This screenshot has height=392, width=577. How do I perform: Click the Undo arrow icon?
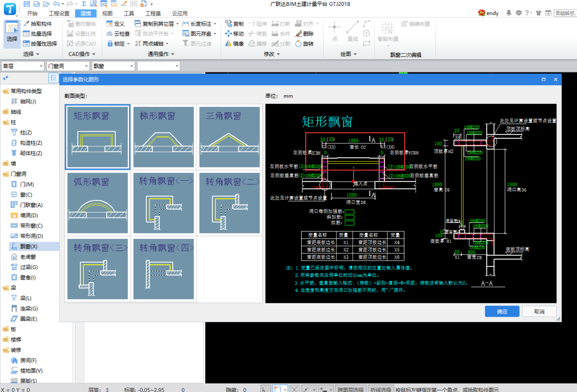click(x=56, y=4)
